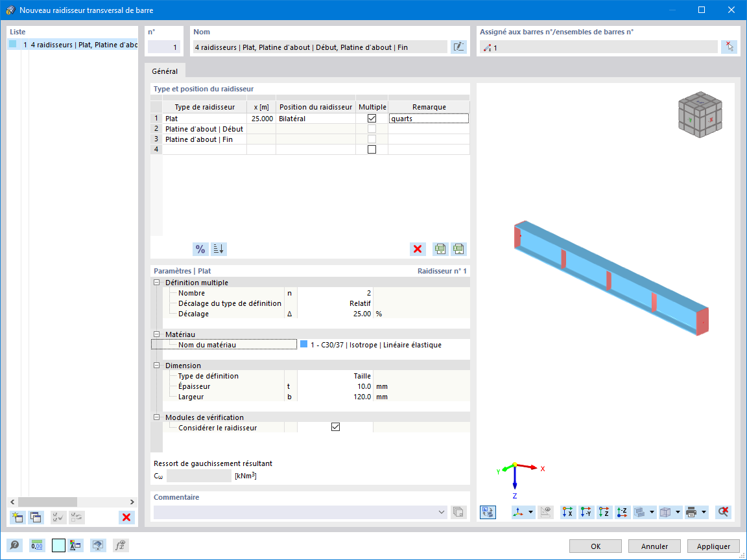Viewport: 747px width, 560px height.
Task: Toggle the preview synchronization view icon
Action: [x=488, y=512]
